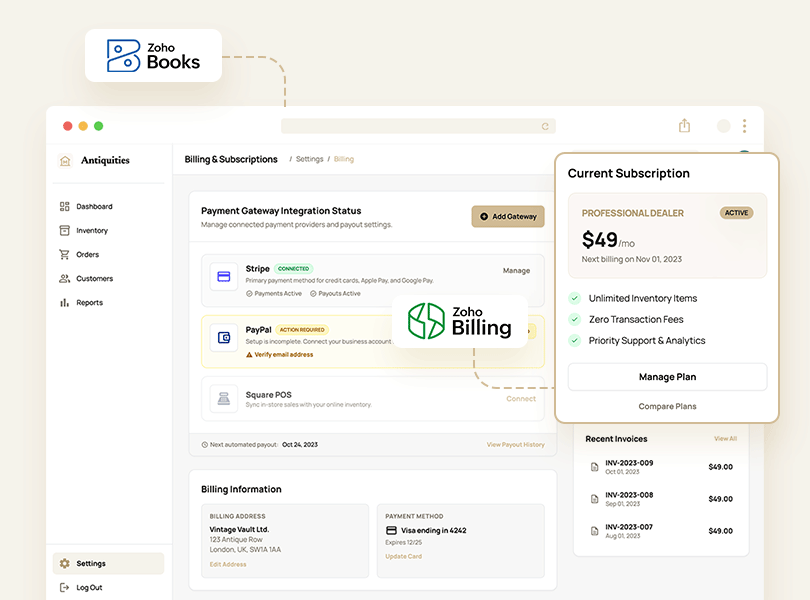The image size is (810, 600).
Task: Click the Zoho Books logo badge
Action: click(153, 55)
